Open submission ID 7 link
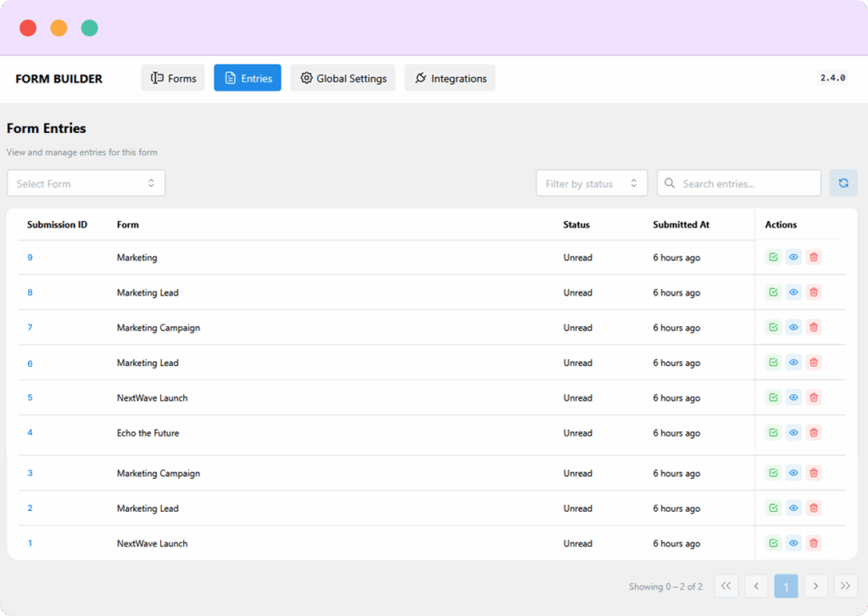The width and height of the screenshot is (868, 616). pyautogui.click(x=30, y=327)
